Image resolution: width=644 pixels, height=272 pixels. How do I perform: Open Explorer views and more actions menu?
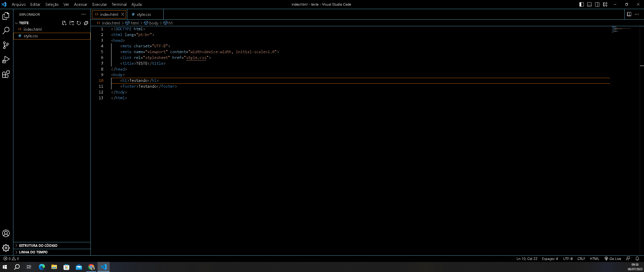point(83,14)
